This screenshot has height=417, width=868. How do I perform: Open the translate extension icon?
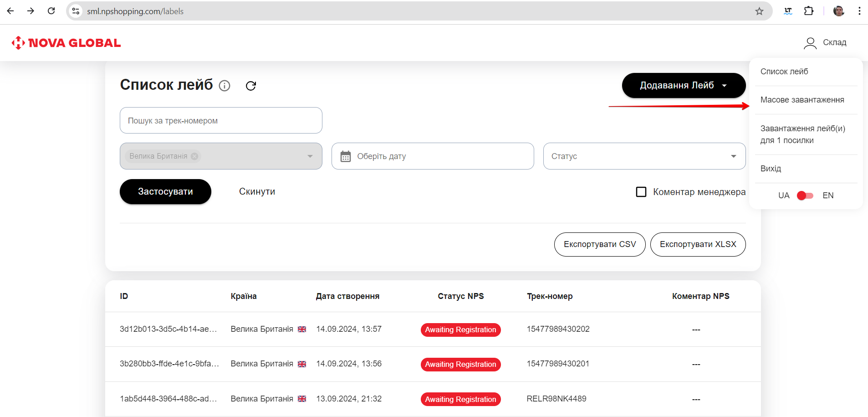pos(788,11)
